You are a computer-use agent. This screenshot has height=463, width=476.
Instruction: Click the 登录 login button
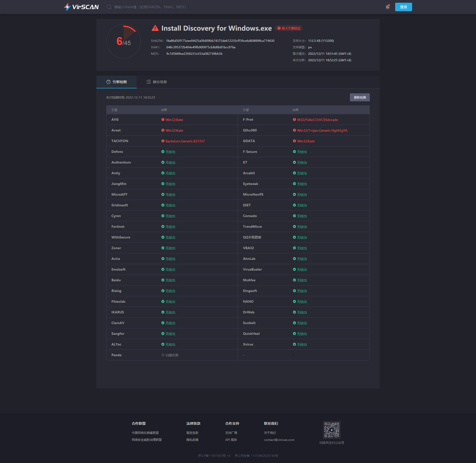[x=403, y=7]
